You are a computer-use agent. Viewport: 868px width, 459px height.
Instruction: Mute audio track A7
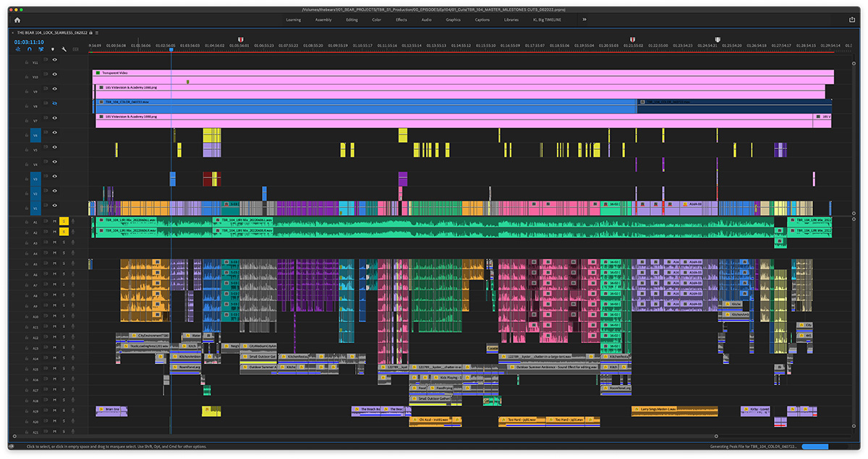(x=54, y=285)
